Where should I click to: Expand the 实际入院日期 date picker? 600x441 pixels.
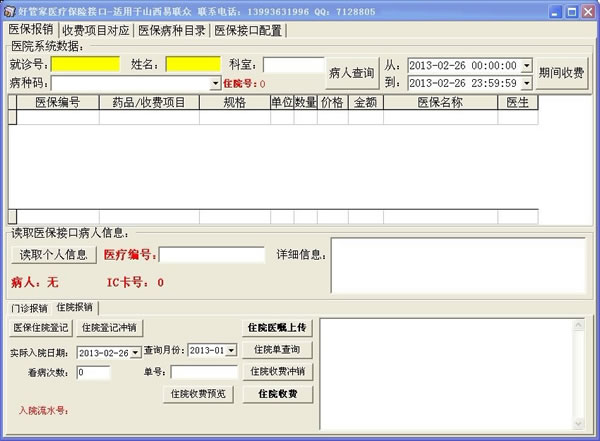136,351
